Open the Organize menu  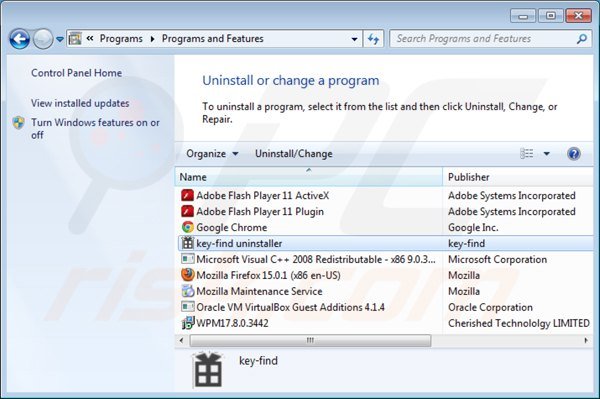[x=212, y=154]
